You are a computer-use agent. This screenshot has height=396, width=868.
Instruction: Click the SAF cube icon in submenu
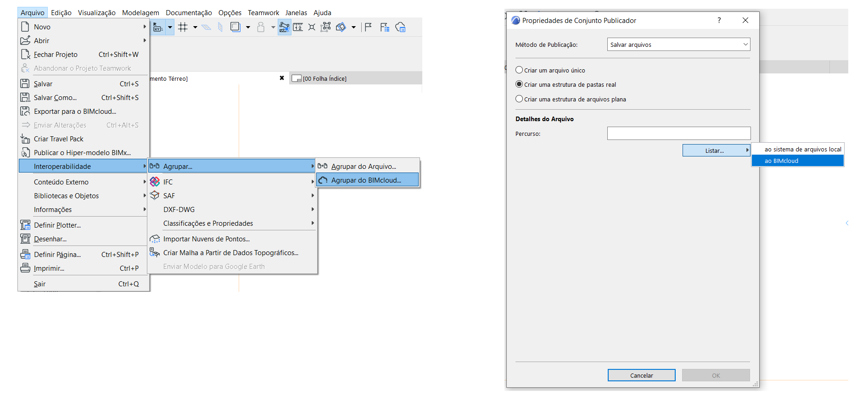155,196
